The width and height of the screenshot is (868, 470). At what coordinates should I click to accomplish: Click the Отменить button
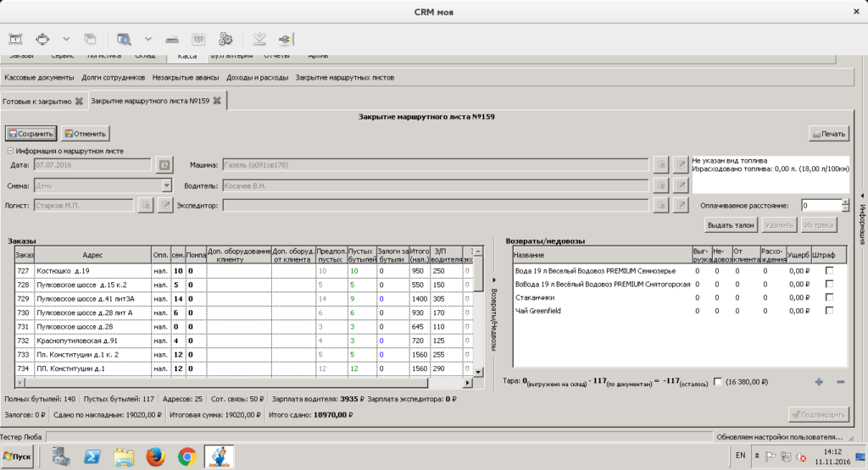pyautogui.click(x=86, y=133)
